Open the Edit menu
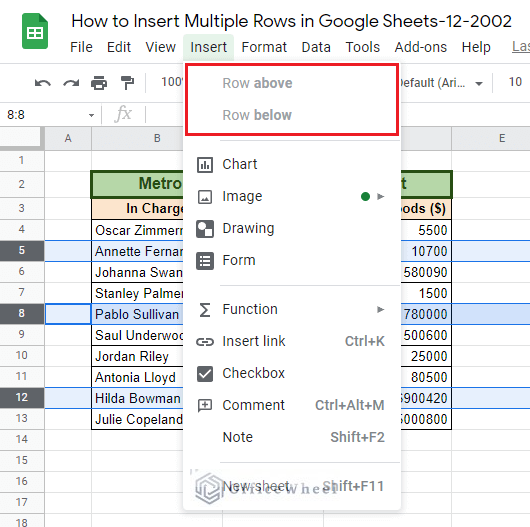530x527 pixels. (119, 47)
